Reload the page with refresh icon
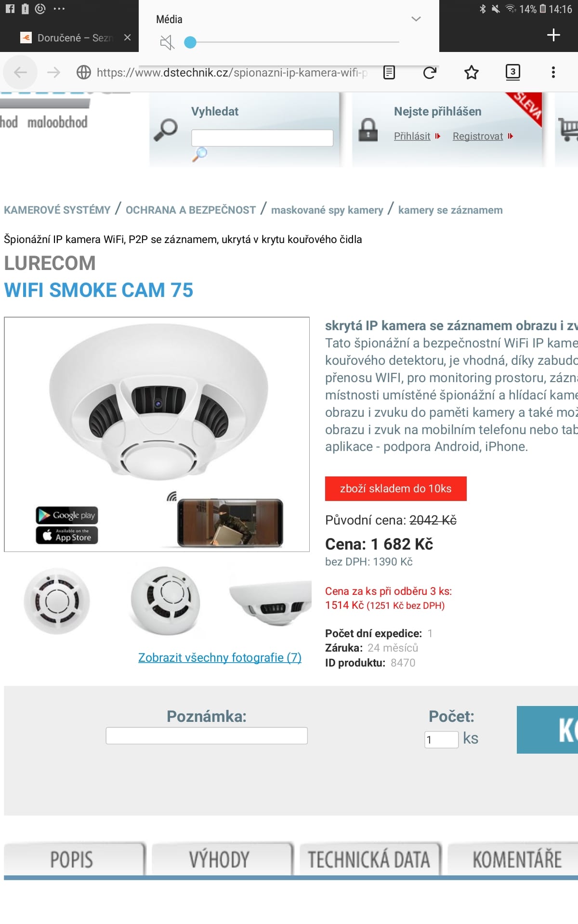 pyautogui.click(x=430, y=73)
